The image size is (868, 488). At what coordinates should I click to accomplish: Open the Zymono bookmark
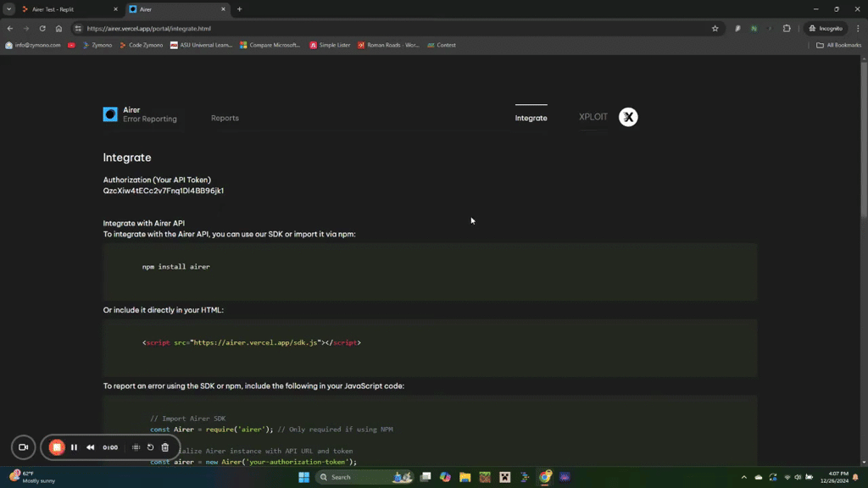[97, 45]
